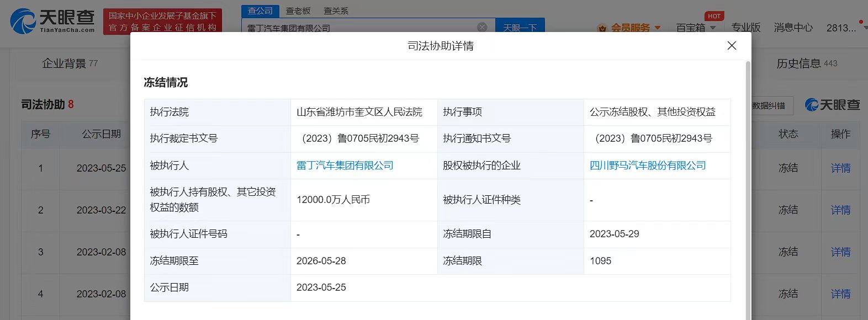
Task: Click the 执行法院 label cell
Action: coord(218,112)
